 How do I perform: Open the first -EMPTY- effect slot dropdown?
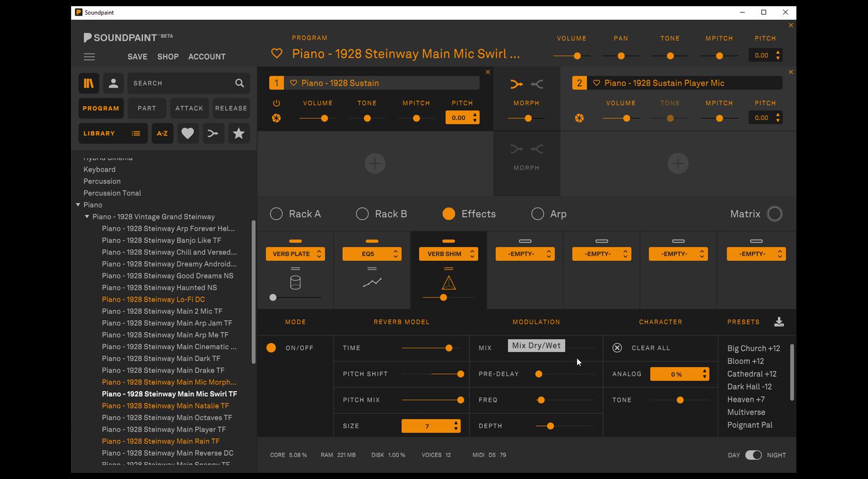tap(525, 254)
